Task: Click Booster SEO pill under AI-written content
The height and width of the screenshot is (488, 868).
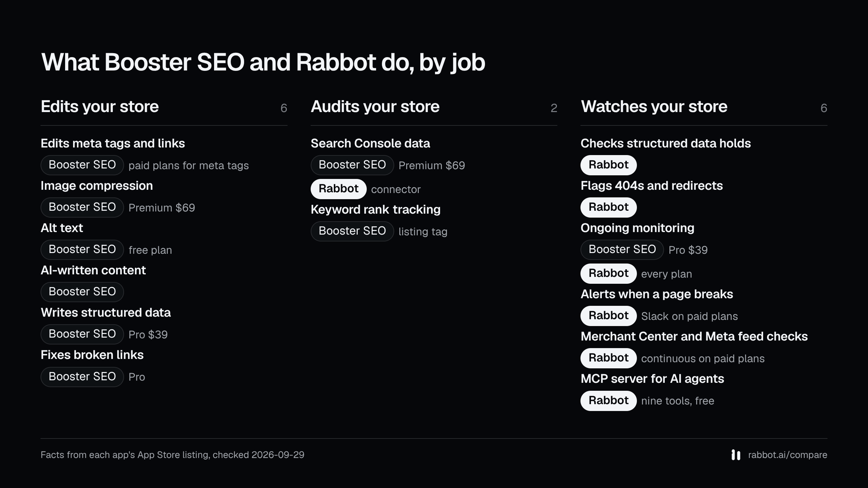Action: click(x=82, y=292)
